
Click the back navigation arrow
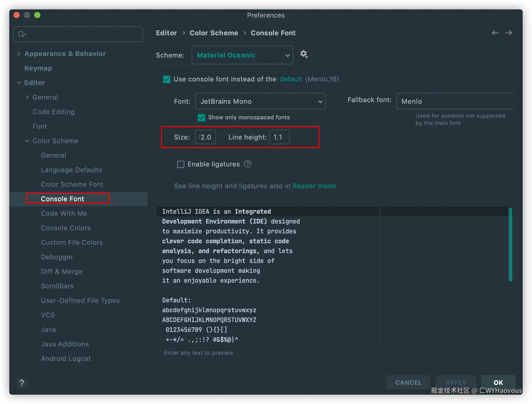pyautogui.click(x=495, y=33)
